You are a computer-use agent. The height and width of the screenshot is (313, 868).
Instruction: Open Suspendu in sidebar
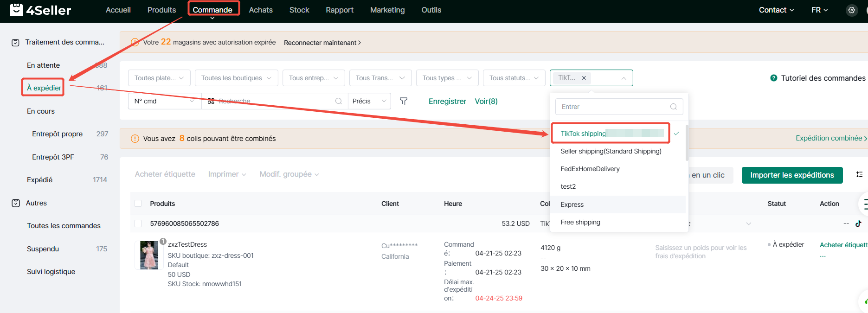pos(43,249)
